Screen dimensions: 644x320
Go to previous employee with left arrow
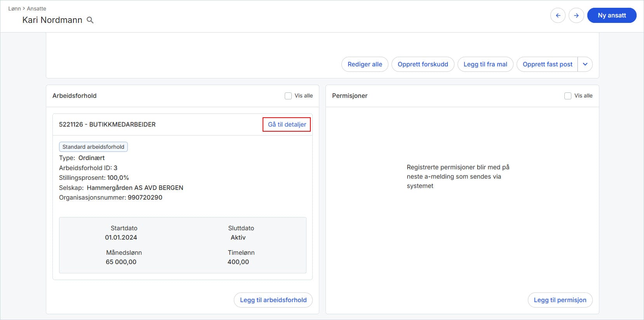558,16
